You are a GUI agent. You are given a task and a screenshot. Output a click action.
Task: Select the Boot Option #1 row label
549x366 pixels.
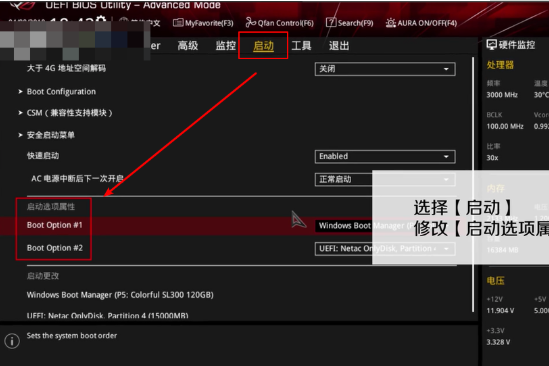pos(55,225)
